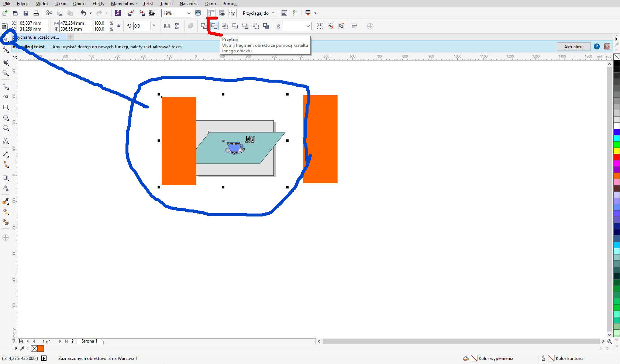Click the Weld objects icon
The height and width of the screenshot is (364, 620).
[204, 26]
